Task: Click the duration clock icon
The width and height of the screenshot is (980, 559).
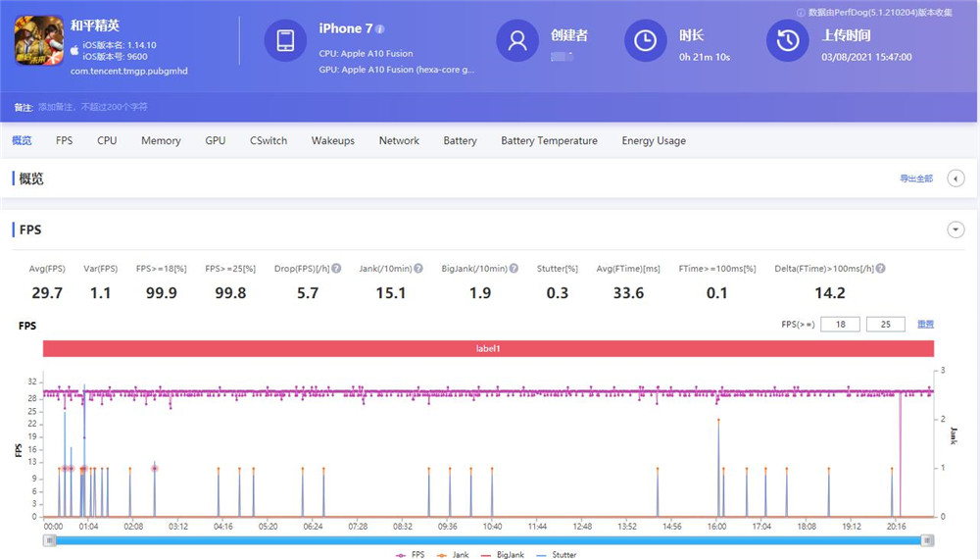Action: pos(646,41)
